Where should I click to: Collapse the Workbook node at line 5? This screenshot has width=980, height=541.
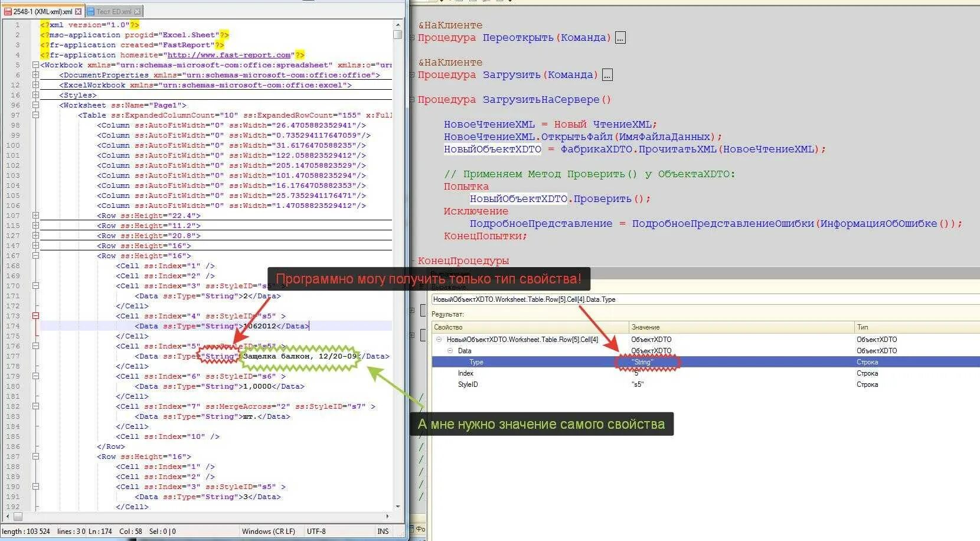coord(35,65)
